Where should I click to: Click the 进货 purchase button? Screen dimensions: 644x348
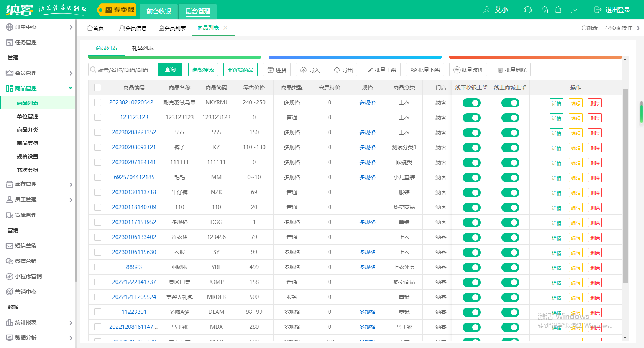click(277, 70)
